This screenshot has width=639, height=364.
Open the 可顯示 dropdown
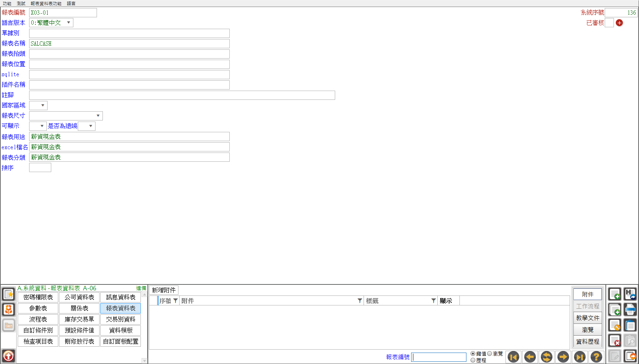pos(38,126)
